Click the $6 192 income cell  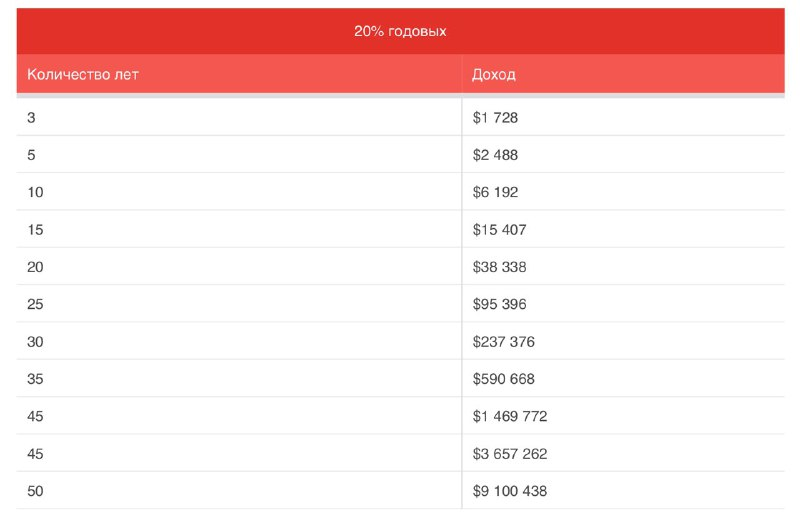tap(496, 192)
